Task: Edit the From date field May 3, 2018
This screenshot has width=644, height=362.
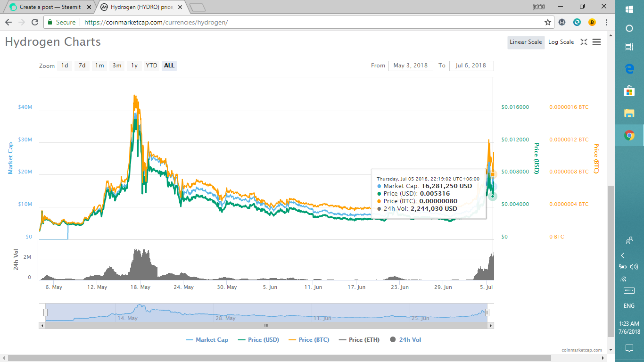Action: click(411, 66)
